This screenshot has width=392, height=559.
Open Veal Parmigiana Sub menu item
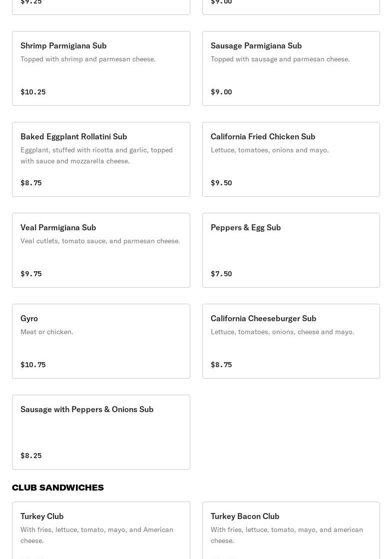[58, 227]
